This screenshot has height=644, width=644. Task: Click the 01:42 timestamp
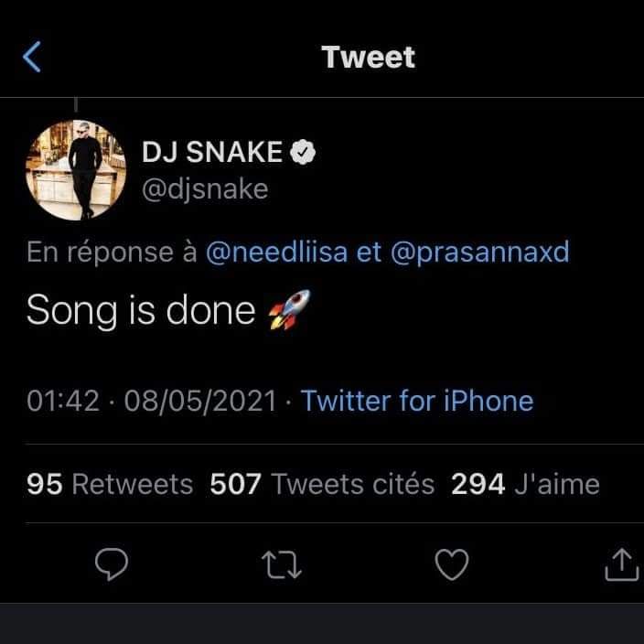tap(63, 401)
